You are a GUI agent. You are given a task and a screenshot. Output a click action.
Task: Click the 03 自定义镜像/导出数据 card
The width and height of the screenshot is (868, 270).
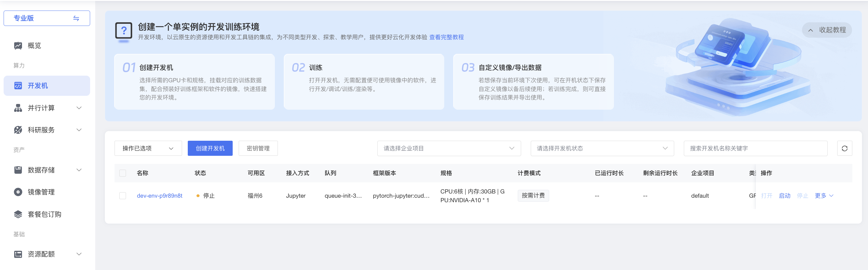coord(533,82)
